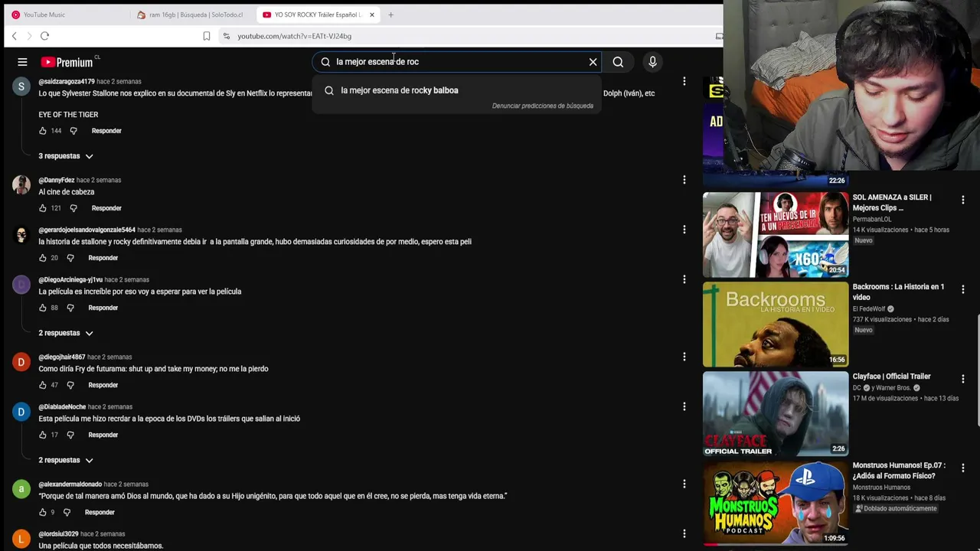Open action menu on @saidzaragoza4179 comment
Screen dimensions: 980x551
pos(684,81)
